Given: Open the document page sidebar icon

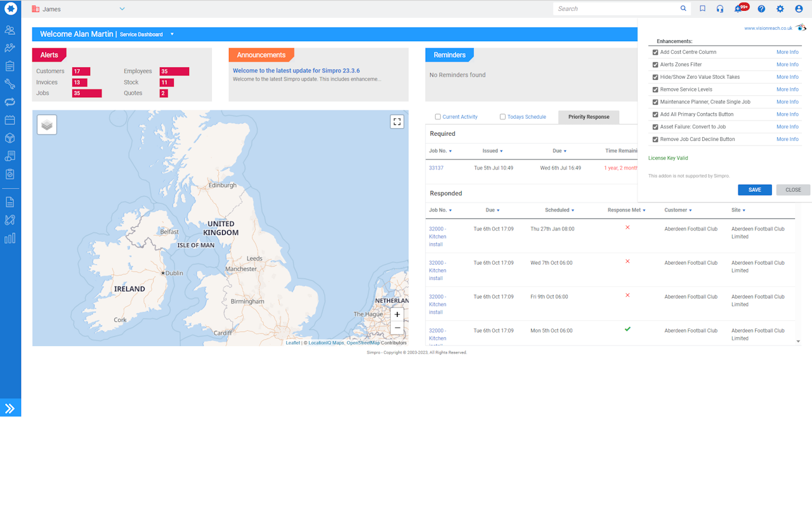Looking at the screenshot, I should [10, 202].
